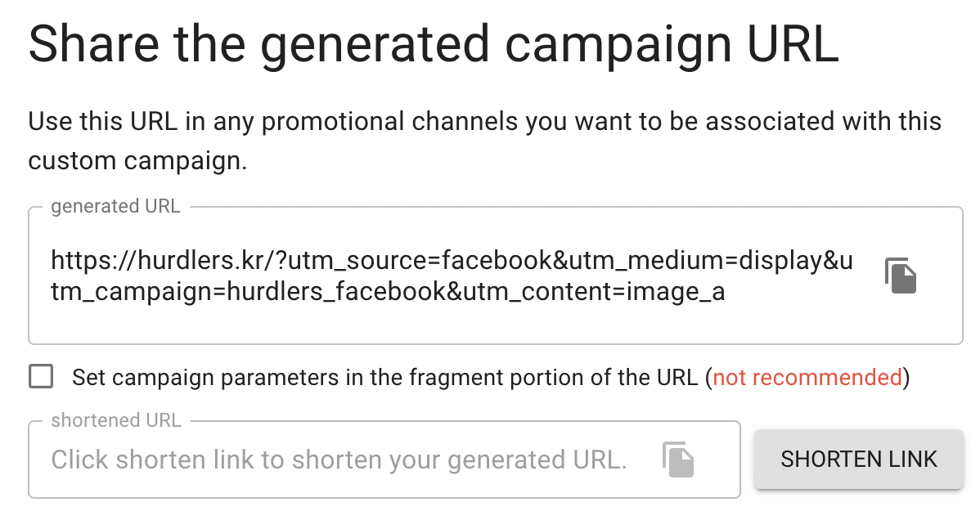Click the "generated URL" field label
Viewport: 980px width, 520px height.
pyautogui.click(x=115, y=207)
